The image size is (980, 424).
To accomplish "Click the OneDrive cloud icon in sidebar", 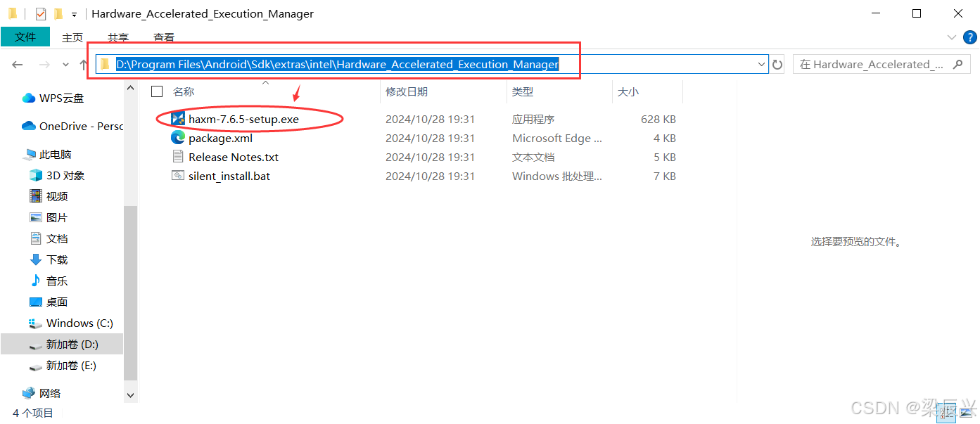I will coord(29,126).
